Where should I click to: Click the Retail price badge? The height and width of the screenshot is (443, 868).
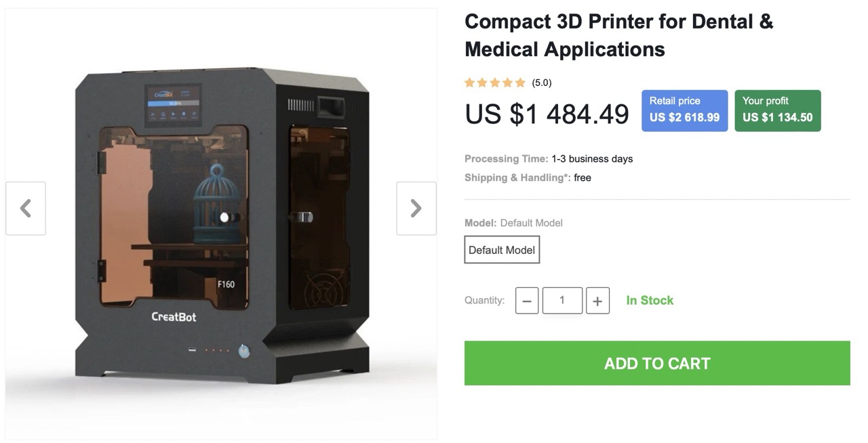(x=685, y=110)
